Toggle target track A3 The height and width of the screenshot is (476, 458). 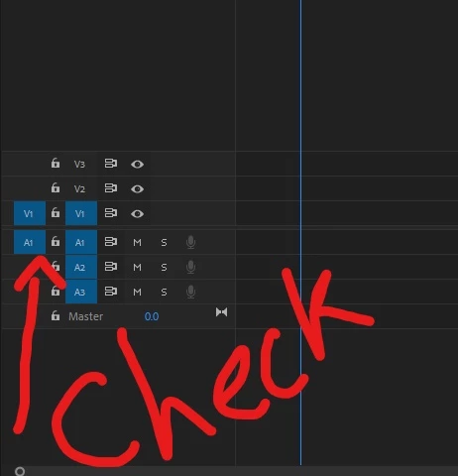click(81, 292)
